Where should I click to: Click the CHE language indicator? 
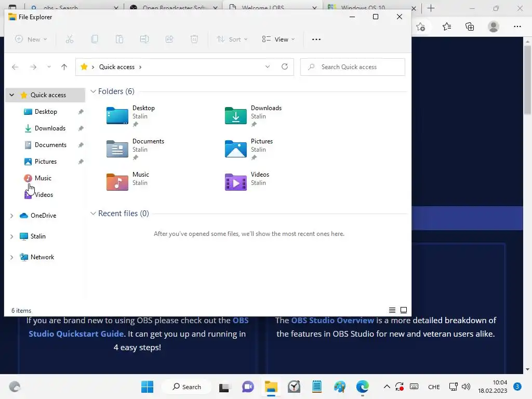(x=434, y=387)
